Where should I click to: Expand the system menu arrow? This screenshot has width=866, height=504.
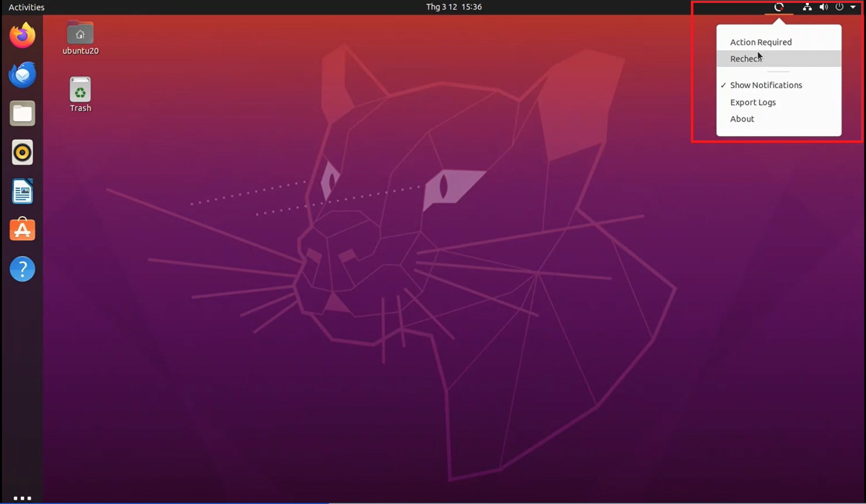(x=853, y=7)
